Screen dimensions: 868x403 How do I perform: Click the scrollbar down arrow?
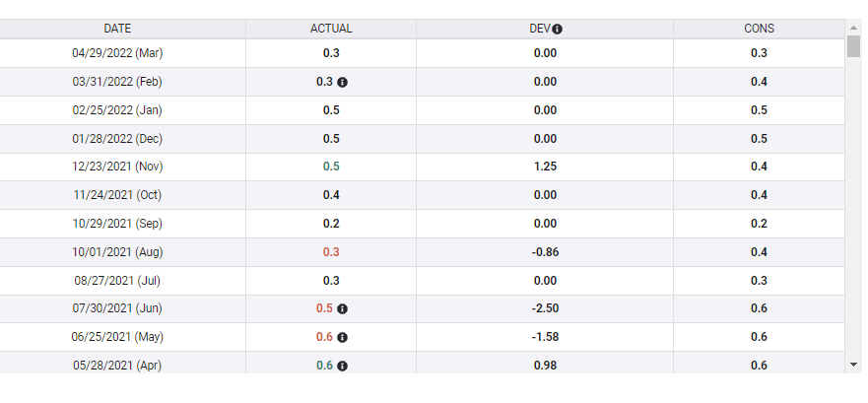click(853, 365)
